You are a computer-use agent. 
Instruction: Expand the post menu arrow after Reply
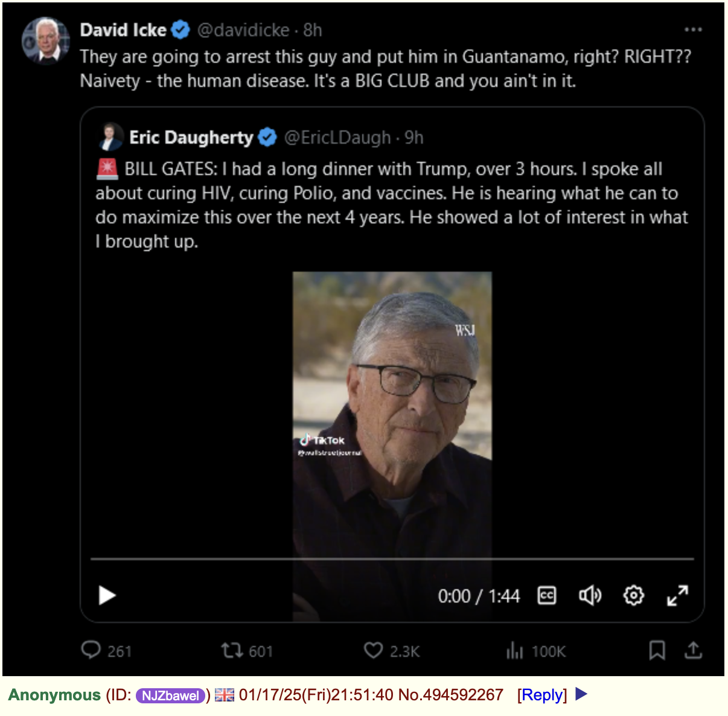point(581,694)
